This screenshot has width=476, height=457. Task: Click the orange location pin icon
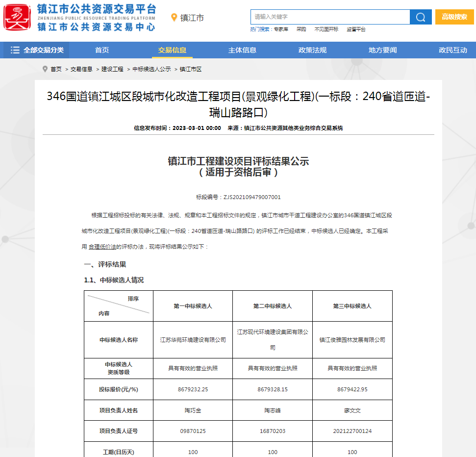pos(174,18)
